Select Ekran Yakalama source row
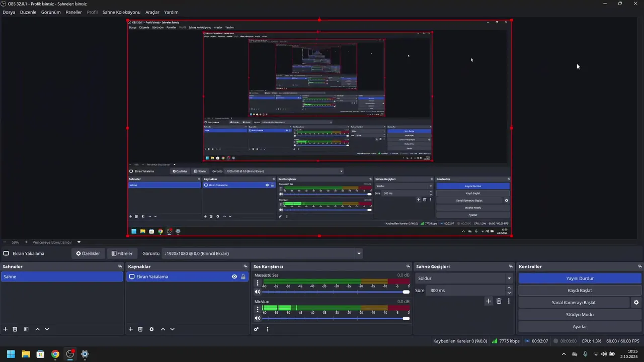The image size is (644, 362). (187, 277)
